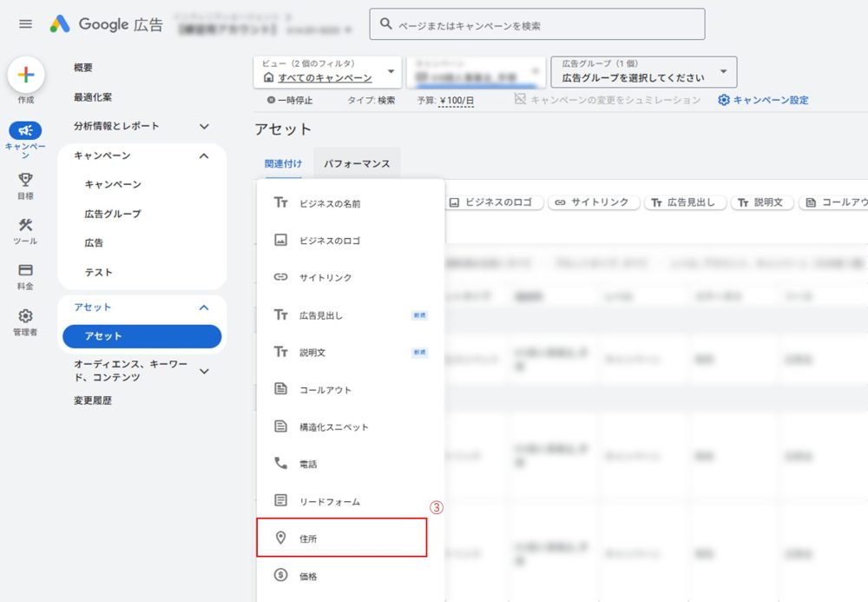Image resolution: width=868 pixels, height=602 pixels.
Task: Select 広告見出し in asset menu
Action: (x=351, y=315)
